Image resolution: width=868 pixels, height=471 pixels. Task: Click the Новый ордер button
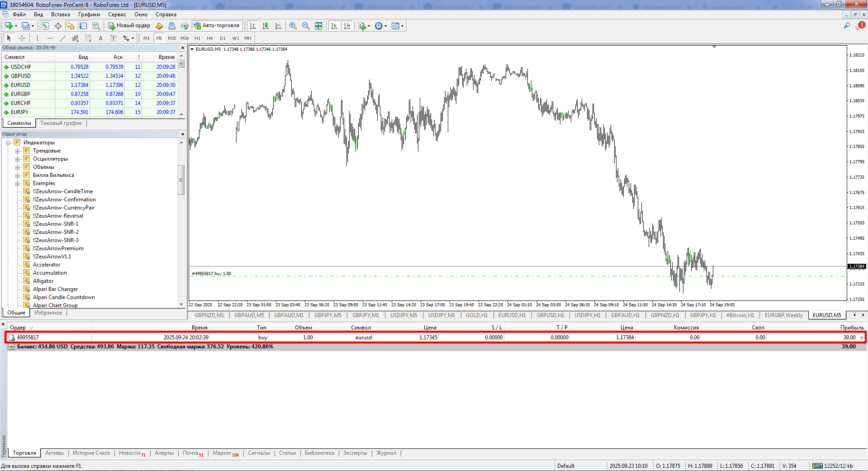[x=129, y=26]
